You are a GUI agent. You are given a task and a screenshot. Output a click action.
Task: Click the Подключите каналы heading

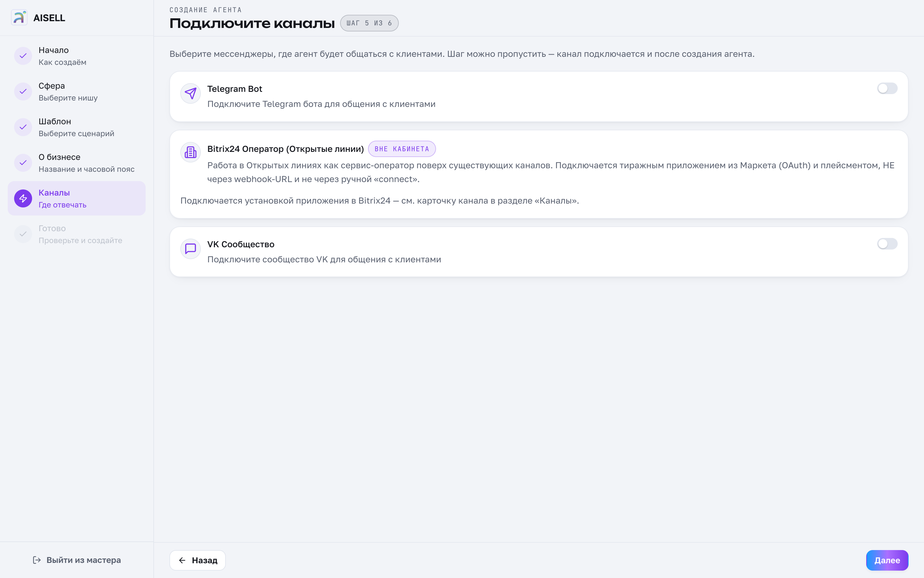(252, 23)
